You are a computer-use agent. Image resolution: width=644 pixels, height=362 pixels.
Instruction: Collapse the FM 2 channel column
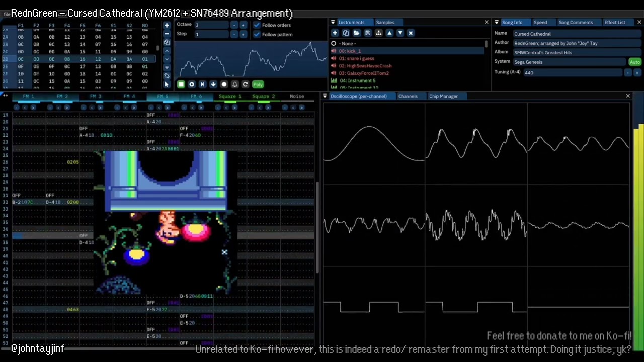tap(50, 108)
